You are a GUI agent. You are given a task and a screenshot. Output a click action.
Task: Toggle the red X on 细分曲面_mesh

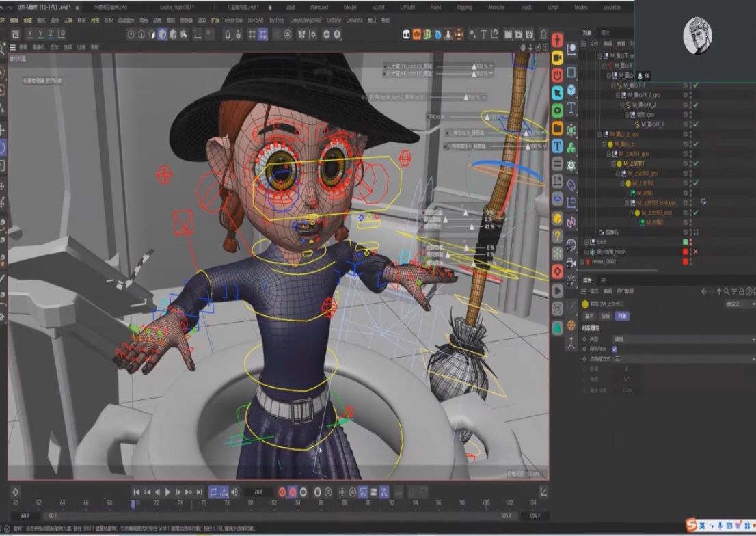pos(695,252)
